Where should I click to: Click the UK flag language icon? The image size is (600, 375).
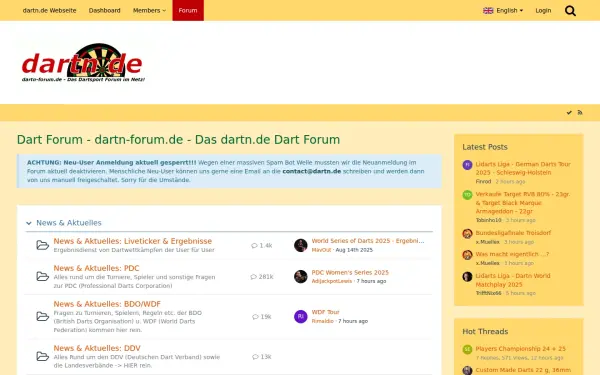click(488, 10)
